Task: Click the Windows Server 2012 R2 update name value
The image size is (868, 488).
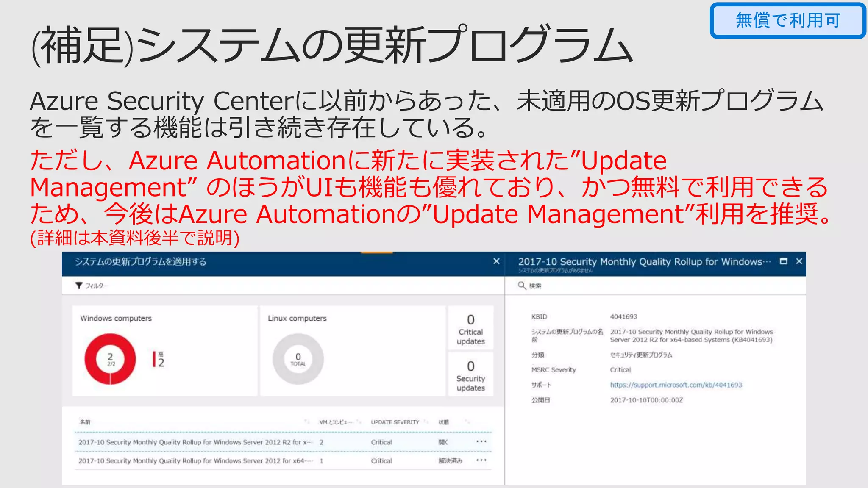Action: click(691, 335)
